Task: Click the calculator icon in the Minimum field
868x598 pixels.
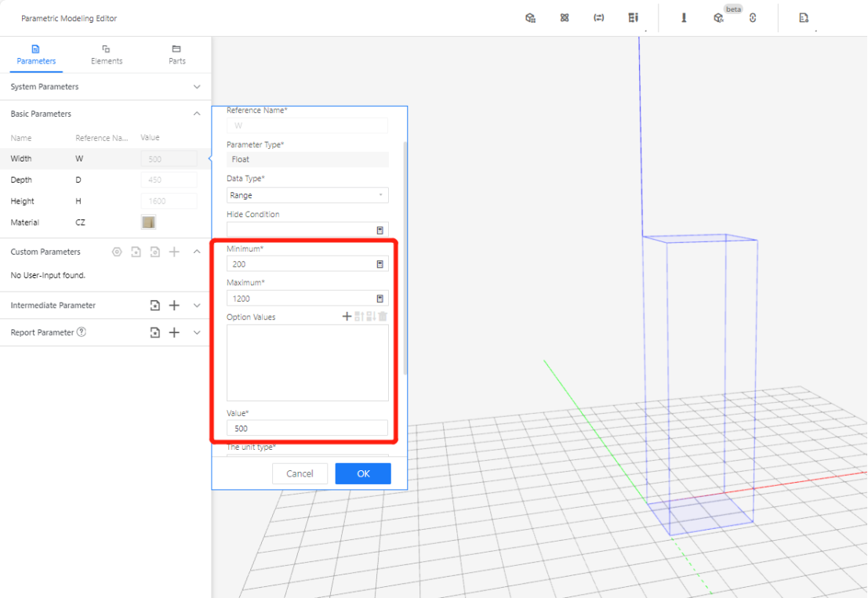Action: [380, 264]
